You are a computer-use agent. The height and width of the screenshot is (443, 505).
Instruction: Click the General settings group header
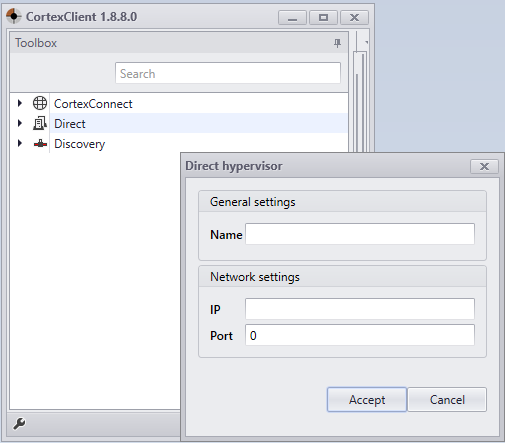342,202
